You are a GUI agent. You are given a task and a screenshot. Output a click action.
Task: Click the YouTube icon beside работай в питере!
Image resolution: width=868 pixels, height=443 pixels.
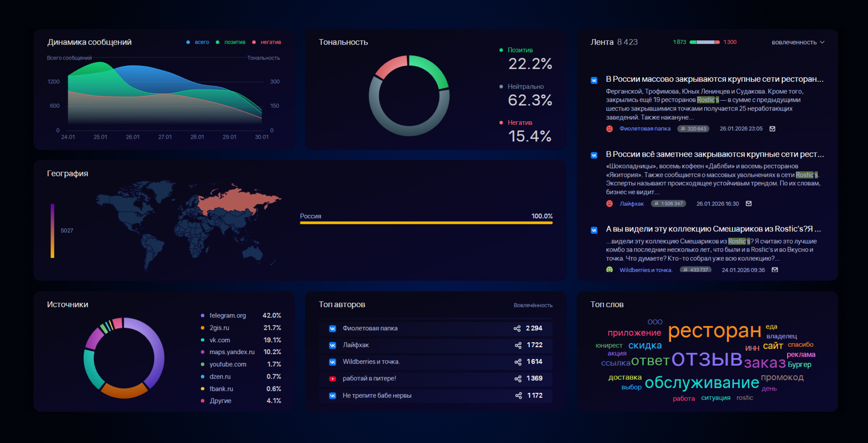tap(333, 379)
